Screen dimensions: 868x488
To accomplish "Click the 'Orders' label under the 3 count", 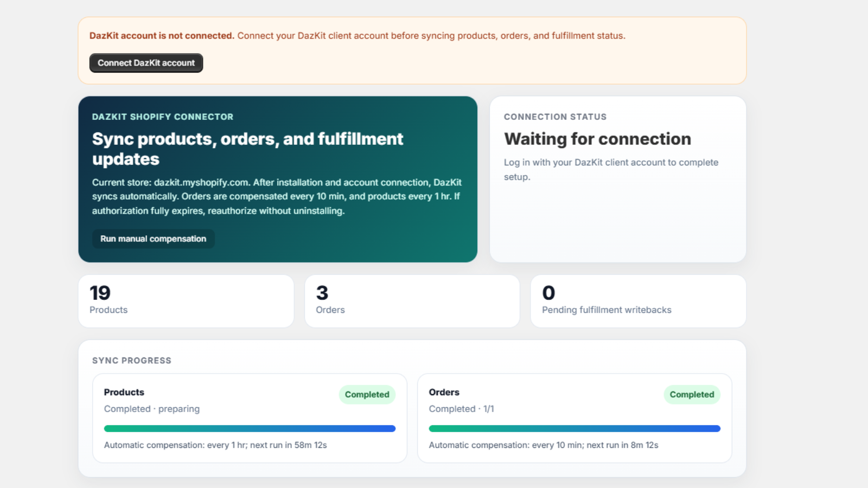I will click(x=330, y=310).
